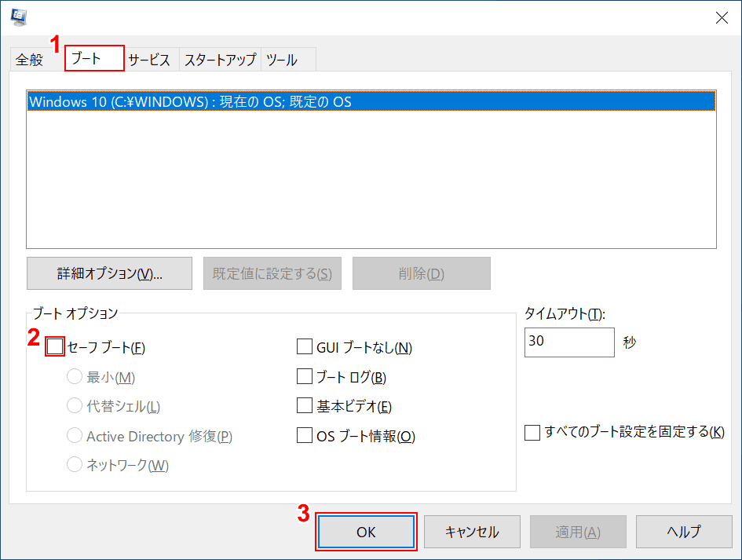The image size is (742, 560).
Task: Click 既定値に設定する(S) button
Action: [x=272, y=273]
